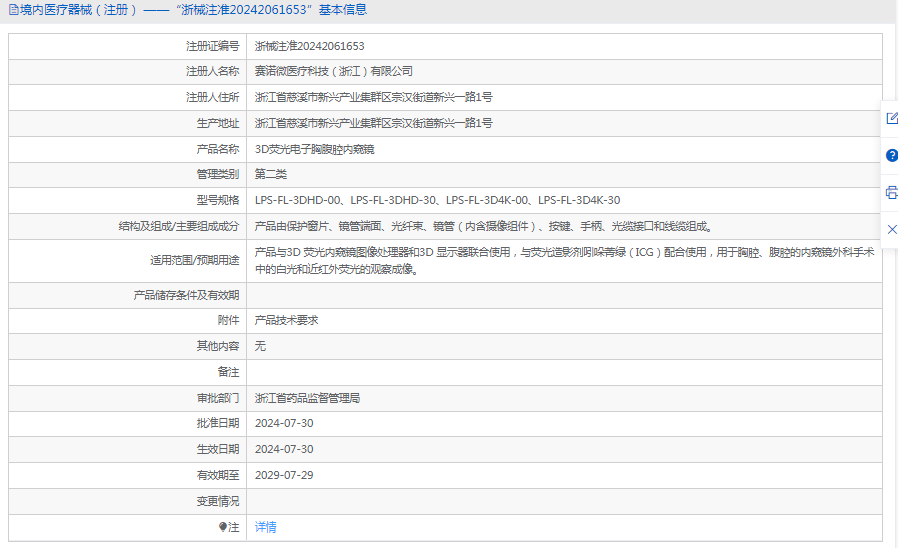This screenshot has width=898, height=548.
Task: Click the 注册人名称 label
Action: pyautogui.click(x=212, y=71)
